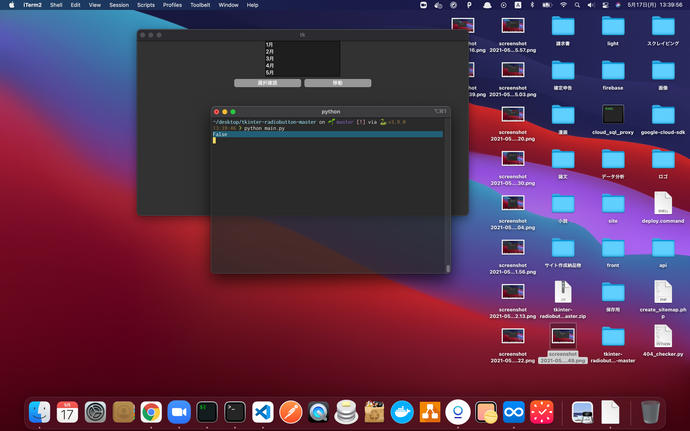This screenshot has height=431, width=690.
Task: Select 1月 in the tk window listbox
Action: (302, 44)
